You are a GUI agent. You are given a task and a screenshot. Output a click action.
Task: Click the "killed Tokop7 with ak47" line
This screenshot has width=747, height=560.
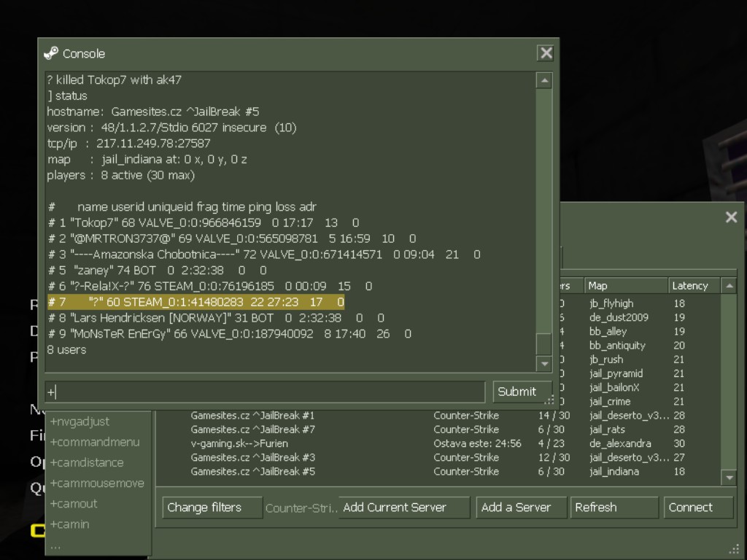115,79
